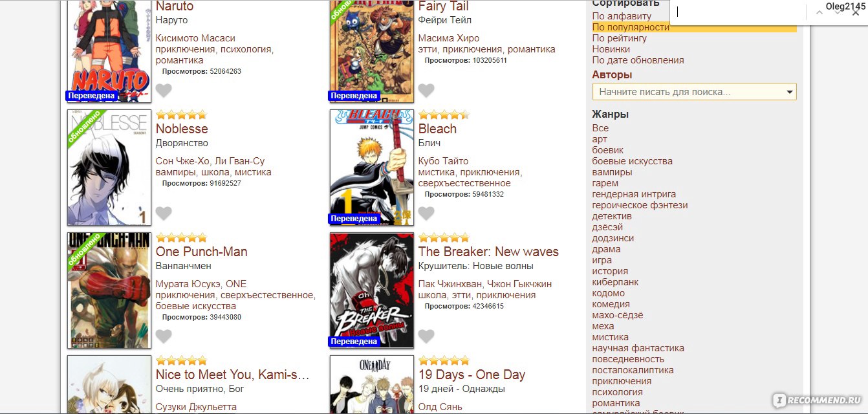Viewport: 868px width, 414px height.
Task: Add Noblesse to favorites via heart
Action: point(164,213)
